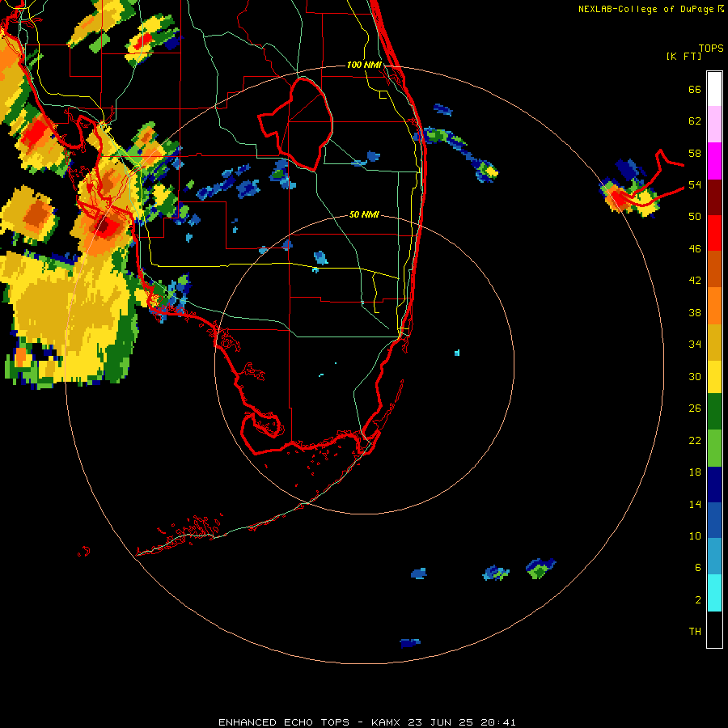Screen dimensions: 728x728
Task: Click the 20:41 timestamp
Action: click(498, 722)
